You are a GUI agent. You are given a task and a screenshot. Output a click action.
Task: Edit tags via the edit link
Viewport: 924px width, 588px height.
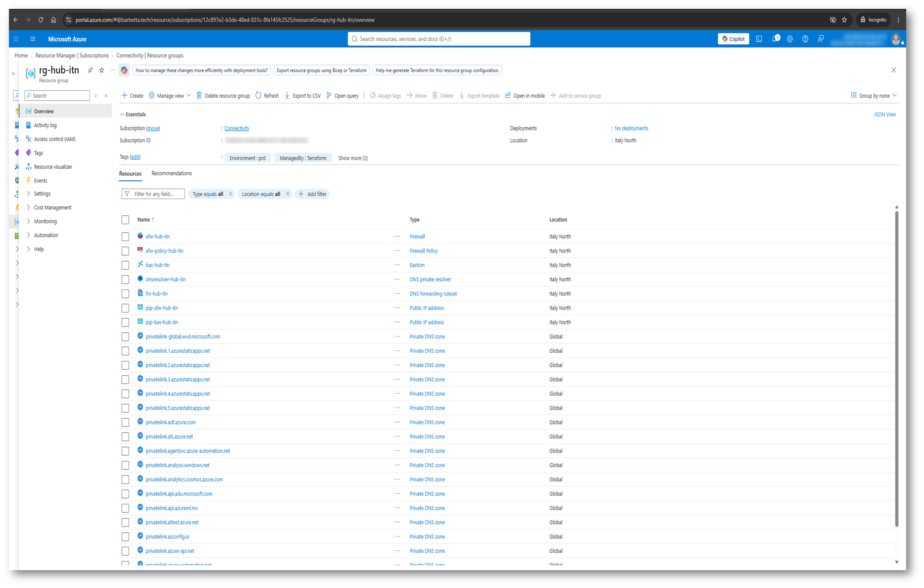[135, 157]
